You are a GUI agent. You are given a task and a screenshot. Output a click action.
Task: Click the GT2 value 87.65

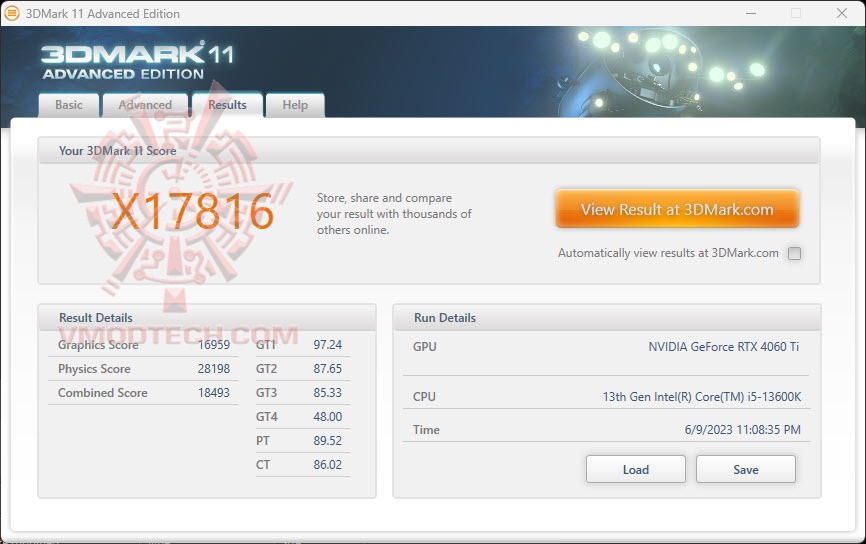328,368
